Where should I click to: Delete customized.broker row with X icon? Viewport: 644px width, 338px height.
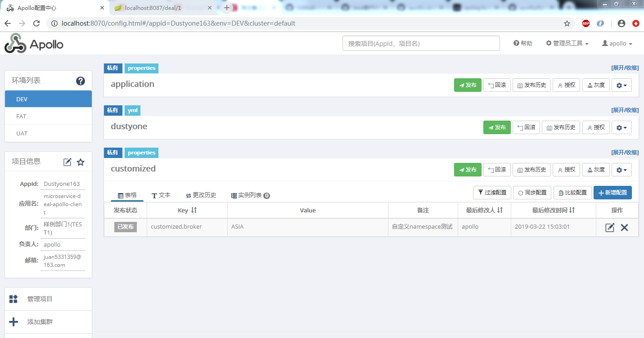624,228
